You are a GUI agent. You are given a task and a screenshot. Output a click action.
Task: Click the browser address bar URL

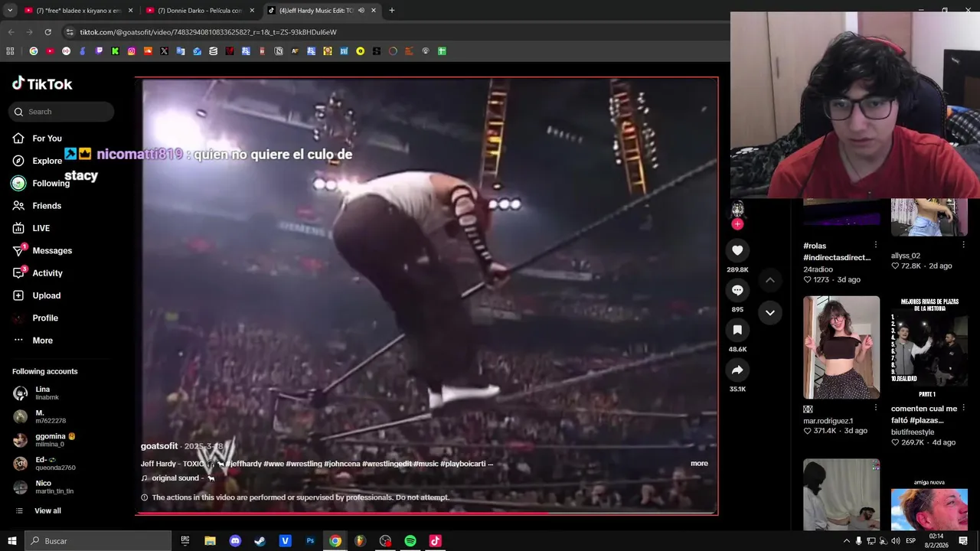pos(208,32)
